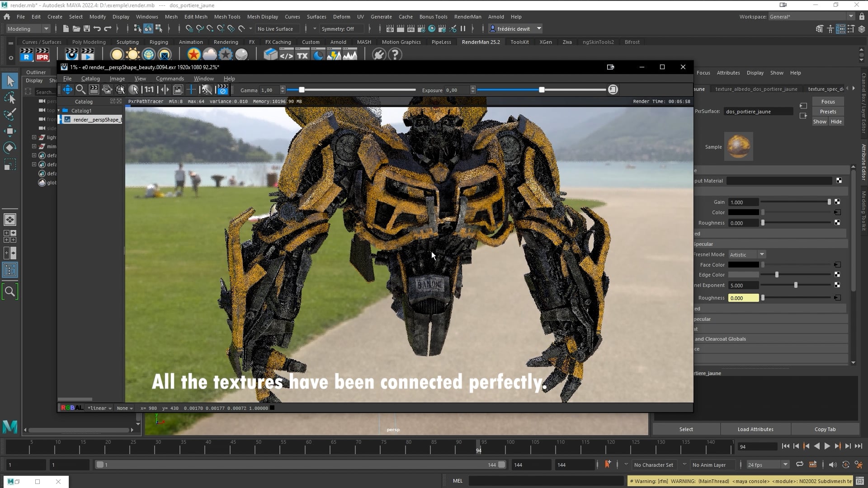Create a distant sun light from the shelf
This screenshot has width=868, height=488.
(132, 55)
